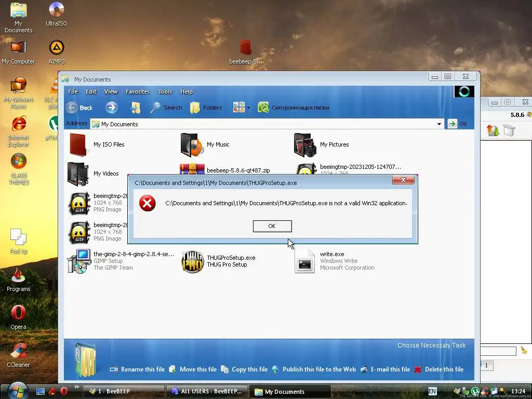Select the GIMP Setup installer file
The image size is (532, 399).
[x=121, y=261]
